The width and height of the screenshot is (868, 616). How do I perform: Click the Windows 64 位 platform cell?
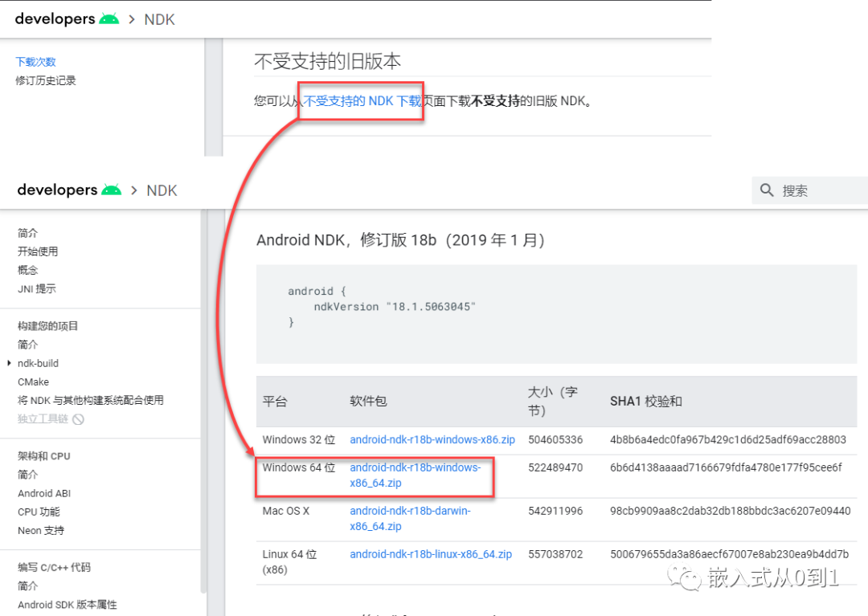coord(299,467)
